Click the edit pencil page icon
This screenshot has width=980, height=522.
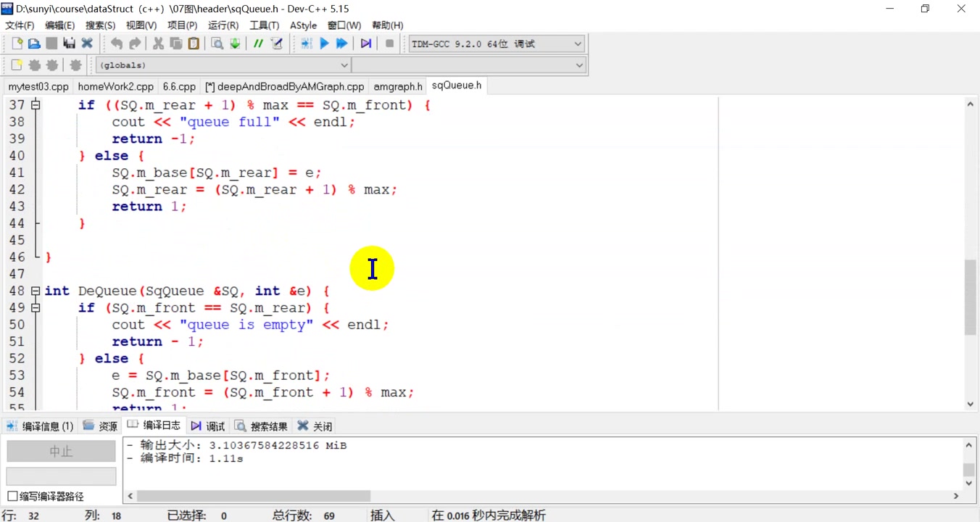point(276,43)
